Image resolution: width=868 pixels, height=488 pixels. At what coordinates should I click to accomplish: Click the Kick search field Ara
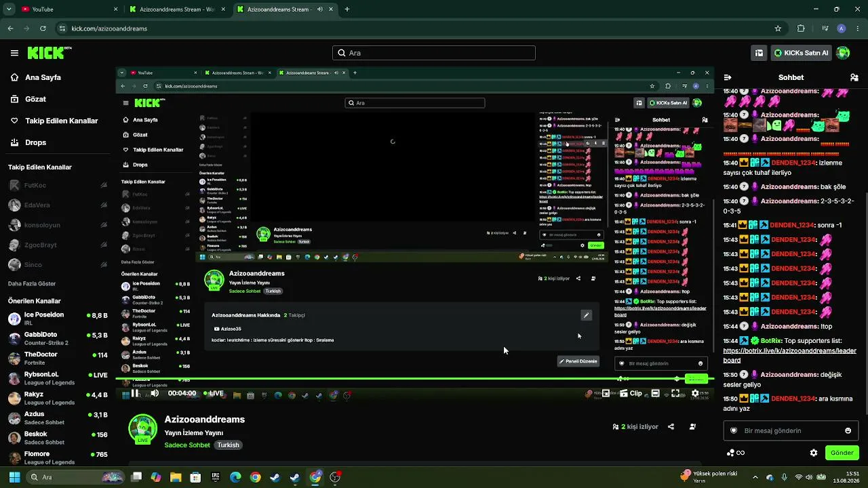(434, 53)
